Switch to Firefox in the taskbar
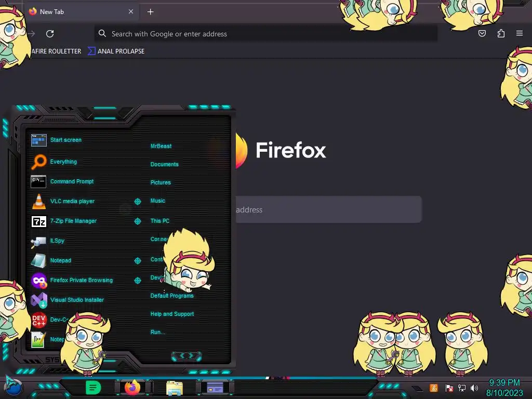Viewport: 532px width, 399px height. tap(132, 388)
